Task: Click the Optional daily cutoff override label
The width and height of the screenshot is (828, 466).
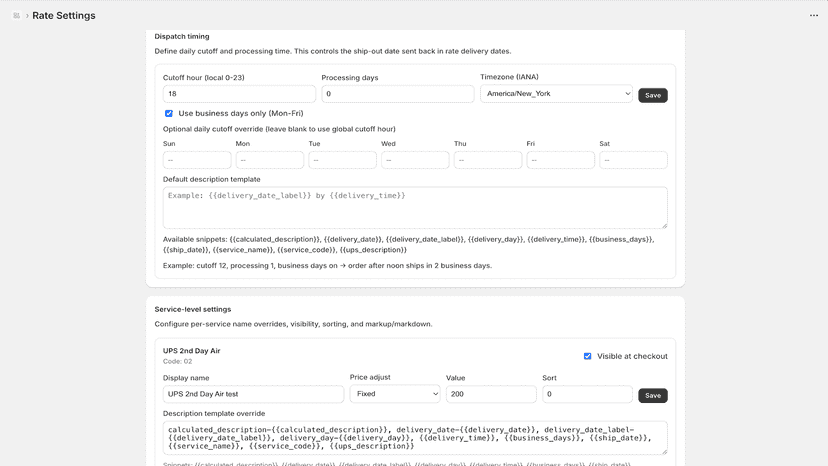Action: click(x=279, y=129)
